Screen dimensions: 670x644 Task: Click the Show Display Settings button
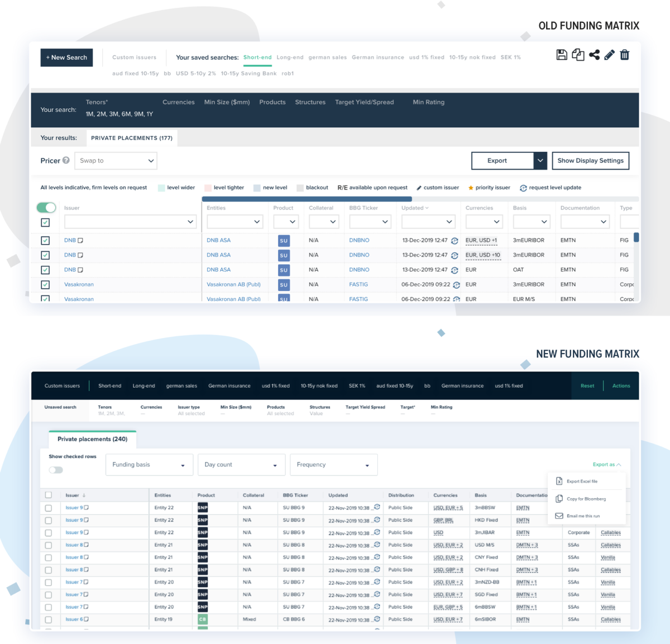(x=590, y=161)
